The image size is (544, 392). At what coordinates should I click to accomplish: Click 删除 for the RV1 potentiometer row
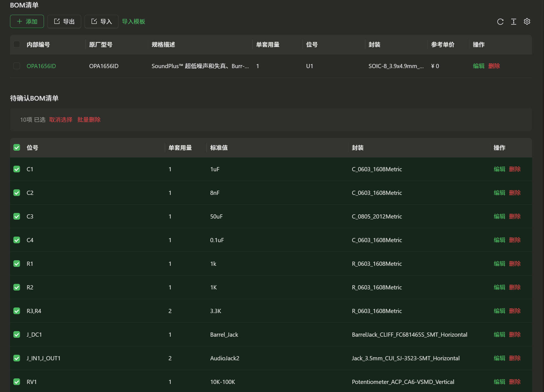(515, 382)
